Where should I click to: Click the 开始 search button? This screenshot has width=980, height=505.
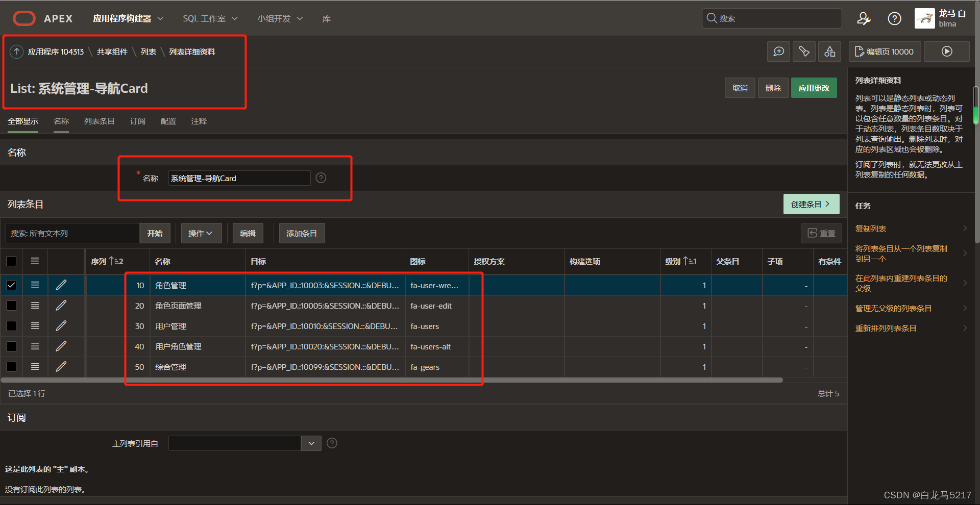[x=155, y=233]
